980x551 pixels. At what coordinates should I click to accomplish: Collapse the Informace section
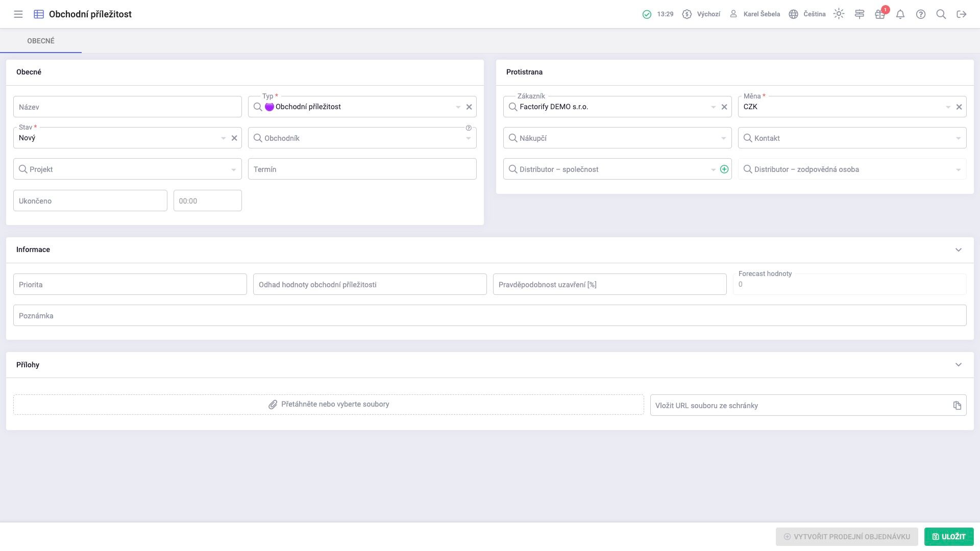(x=958, y=250)
